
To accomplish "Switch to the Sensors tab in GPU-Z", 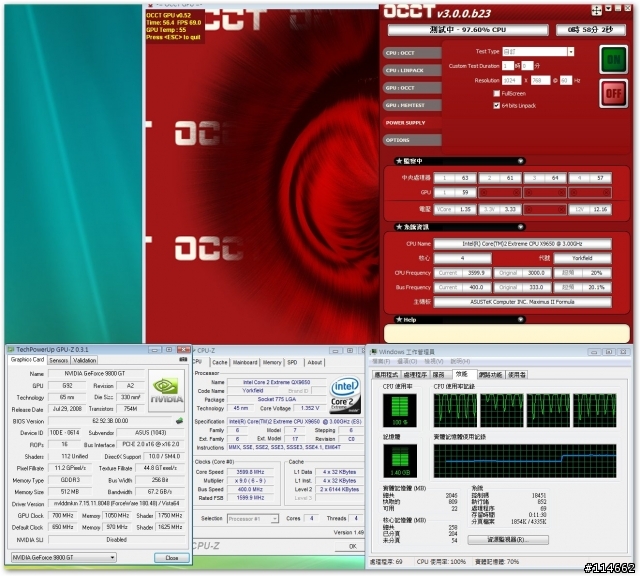I will [x=59, y=360].
